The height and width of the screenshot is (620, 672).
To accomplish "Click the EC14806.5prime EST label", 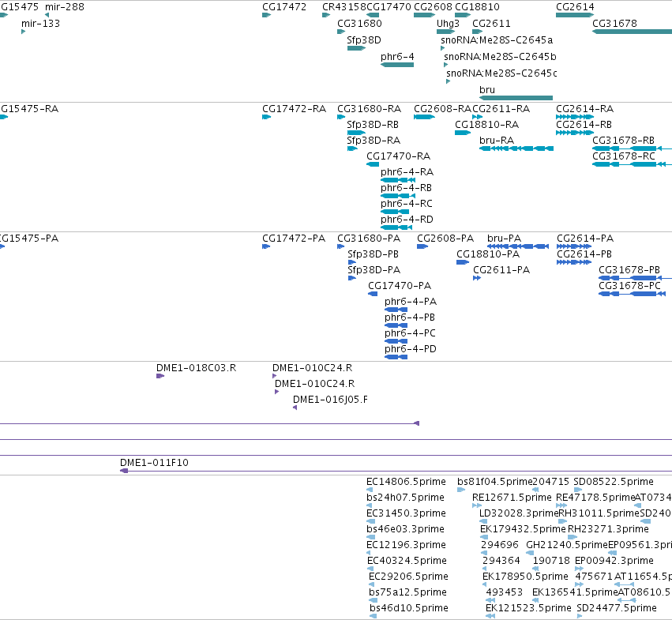I will (x=406, y=482).
